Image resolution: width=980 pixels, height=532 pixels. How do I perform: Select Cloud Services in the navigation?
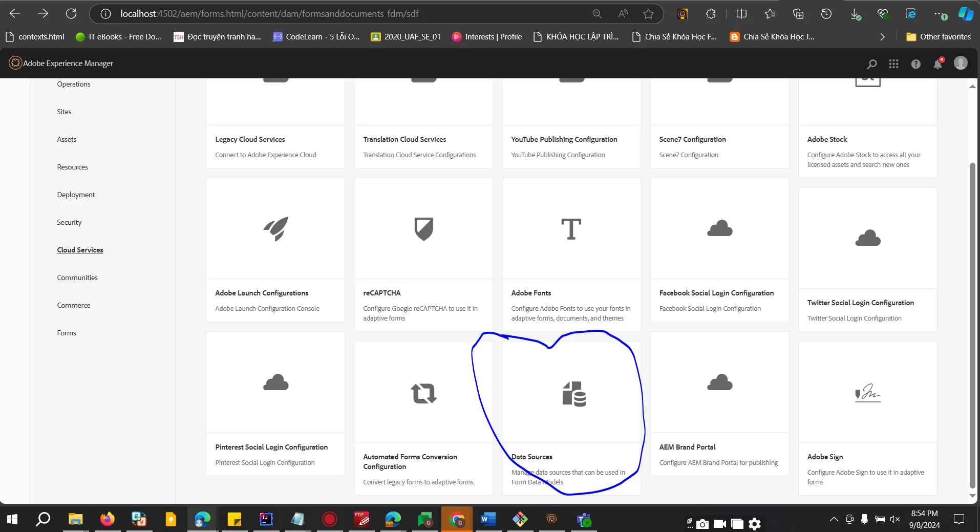(80, 250)
